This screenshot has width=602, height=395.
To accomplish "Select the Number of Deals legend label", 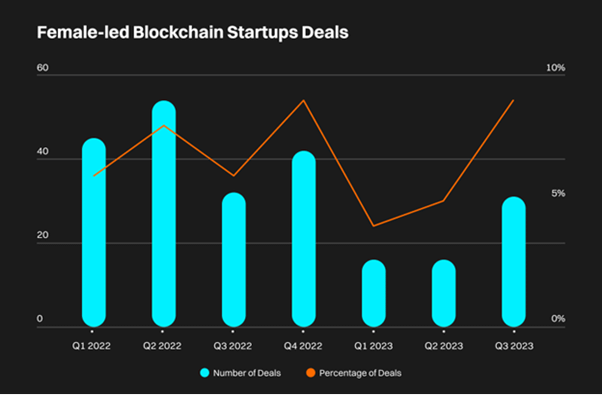I will [x=247, y=373].
